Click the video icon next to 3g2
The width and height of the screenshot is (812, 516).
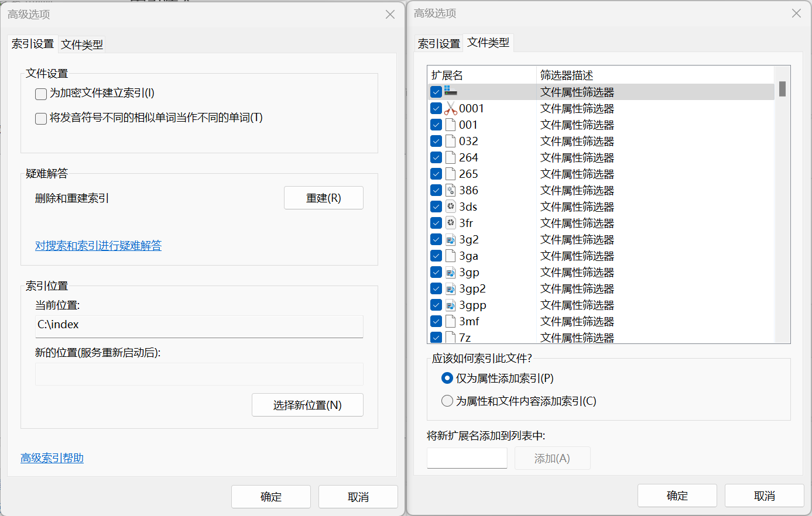click(450, 239)
